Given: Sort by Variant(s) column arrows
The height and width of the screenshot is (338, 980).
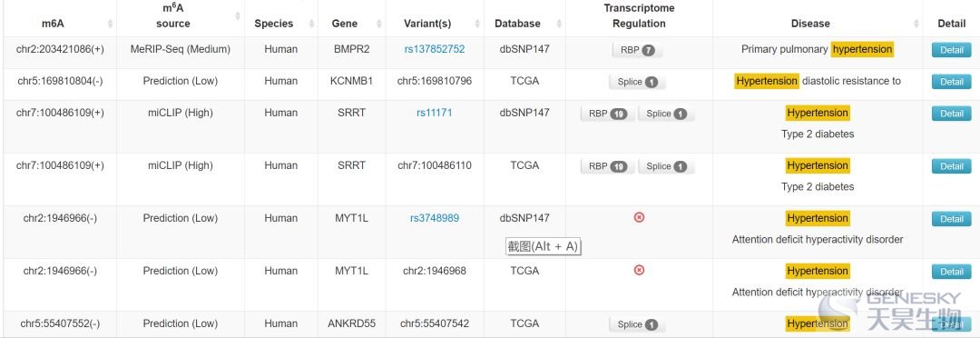Looking at the screenshot, I should (x=477, y=24).
